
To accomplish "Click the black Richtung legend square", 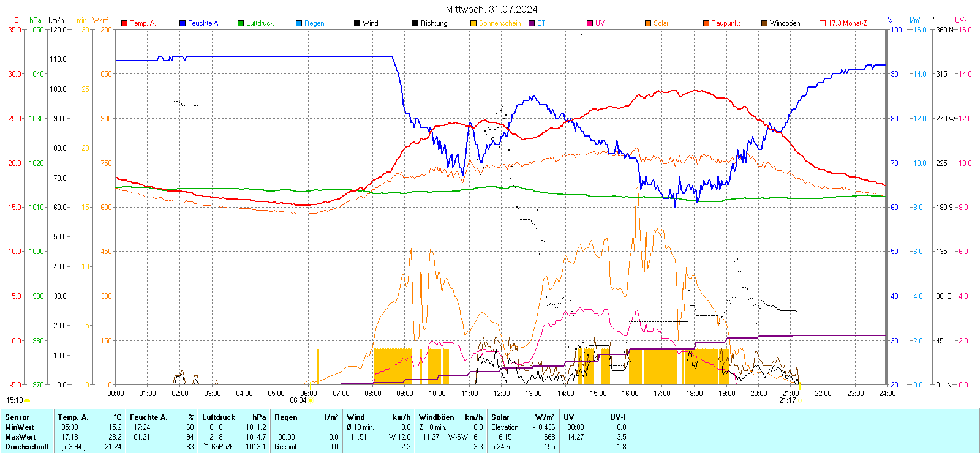I will pos(415,23).
